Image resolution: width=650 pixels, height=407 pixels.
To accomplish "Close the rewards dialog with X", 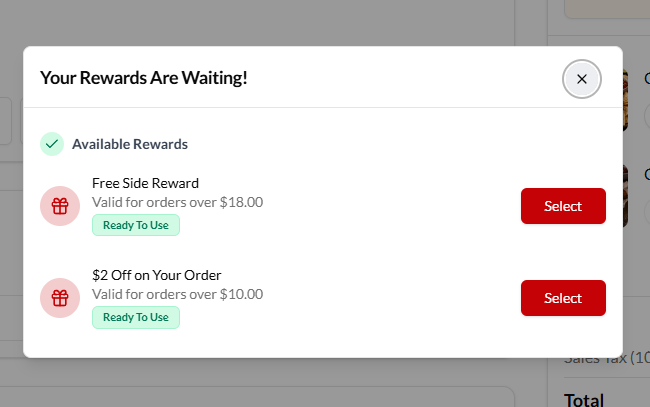I will (582, 79).
